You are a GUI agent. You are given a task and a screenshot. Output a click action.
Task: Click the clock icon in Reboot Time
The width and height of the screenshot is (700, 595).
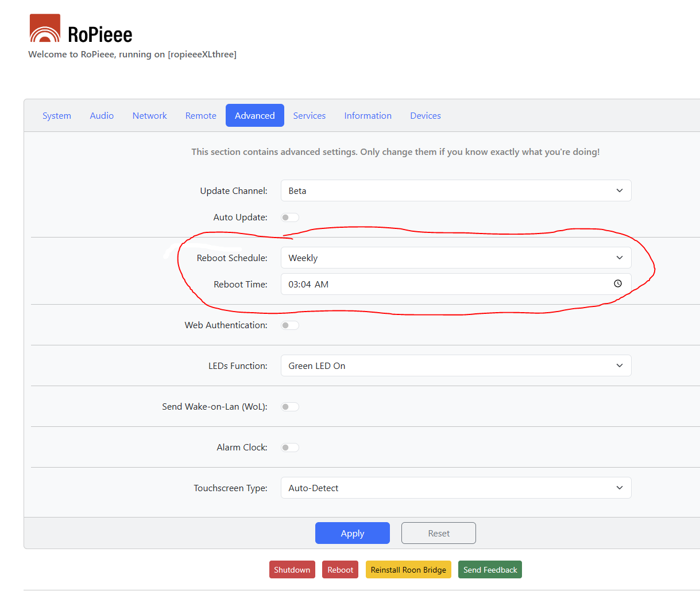618,283
